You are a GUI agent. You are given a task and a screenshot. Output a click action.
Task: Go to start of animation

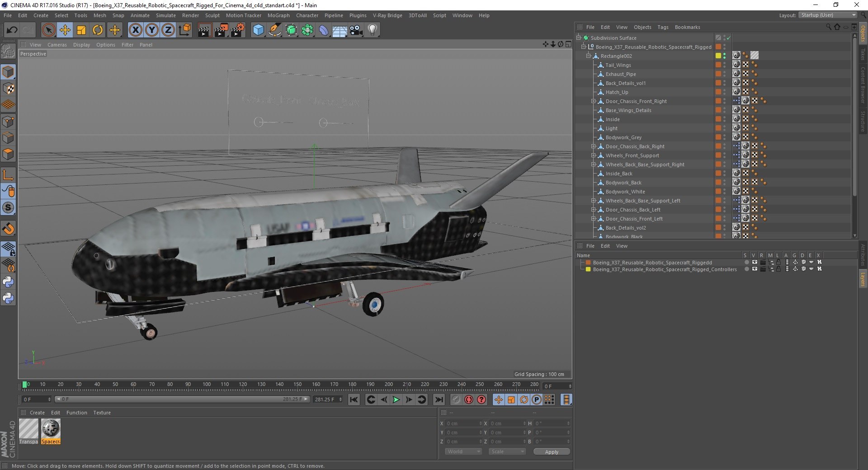point(354,399)
